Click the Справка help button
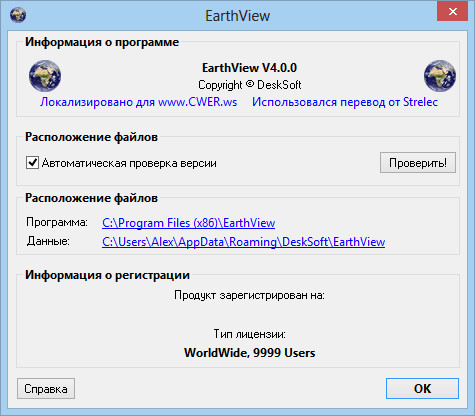 click(x=46, y=389)
